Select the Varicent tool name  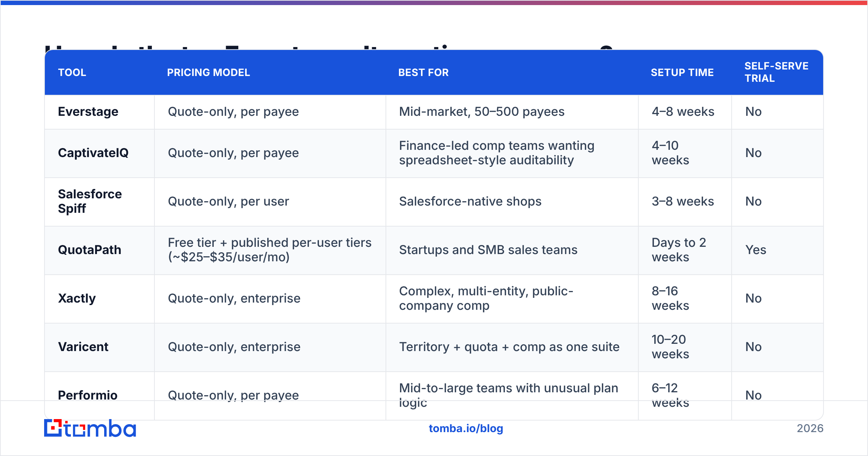coord(83,347)
